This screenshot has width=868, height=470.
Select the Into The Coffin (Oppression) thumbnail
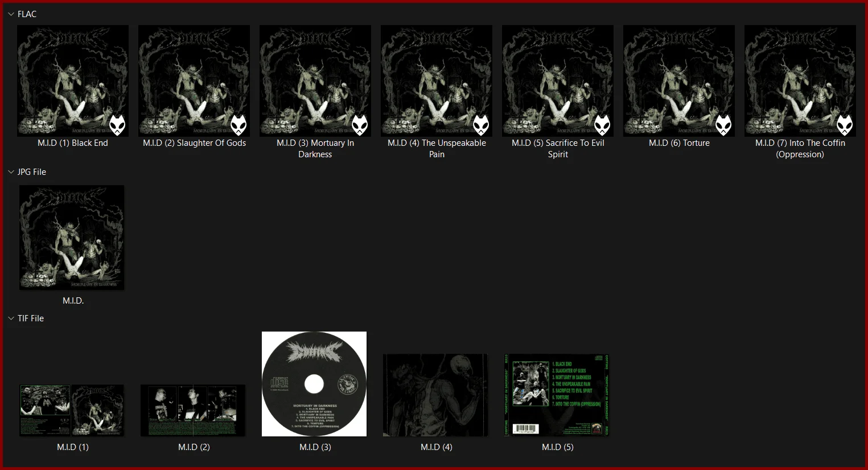tap(800, 81)
